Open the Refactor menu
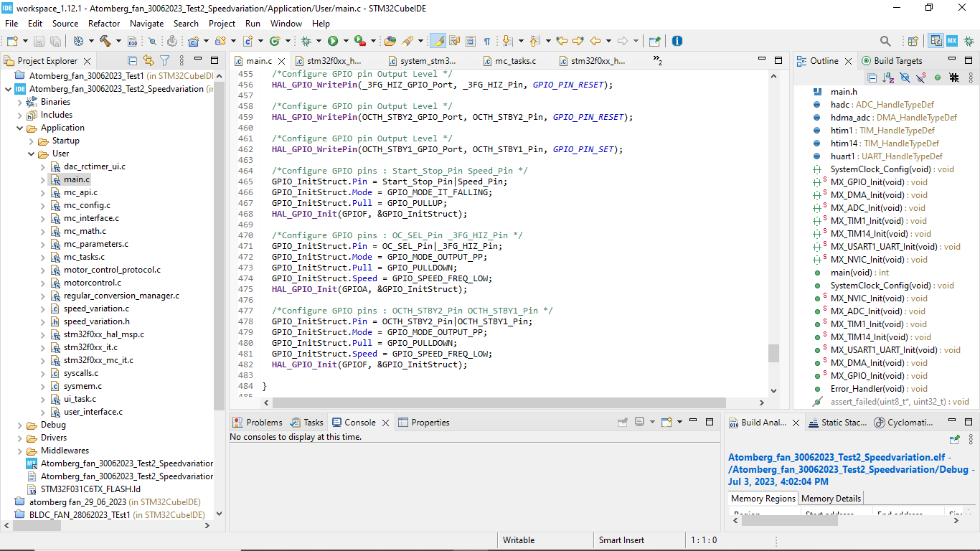The height and width of the screenshot is (551, 980). [x=103, y=23]
